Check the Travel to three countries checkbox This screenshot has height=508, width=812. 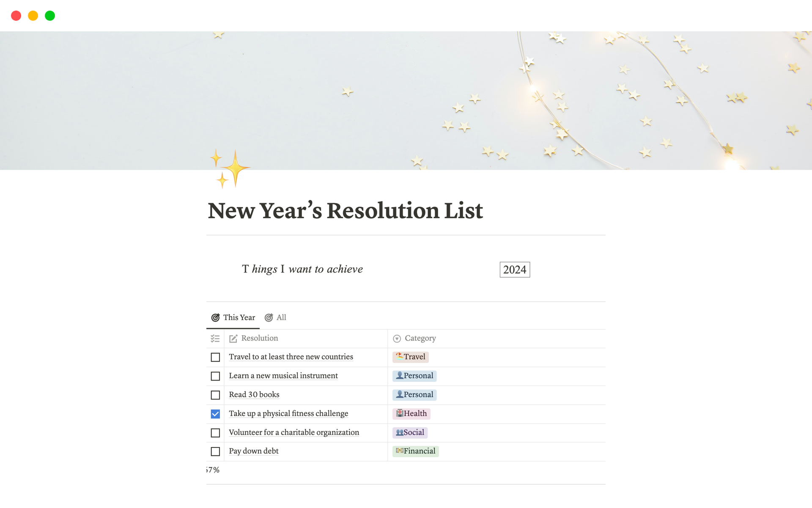215,357
